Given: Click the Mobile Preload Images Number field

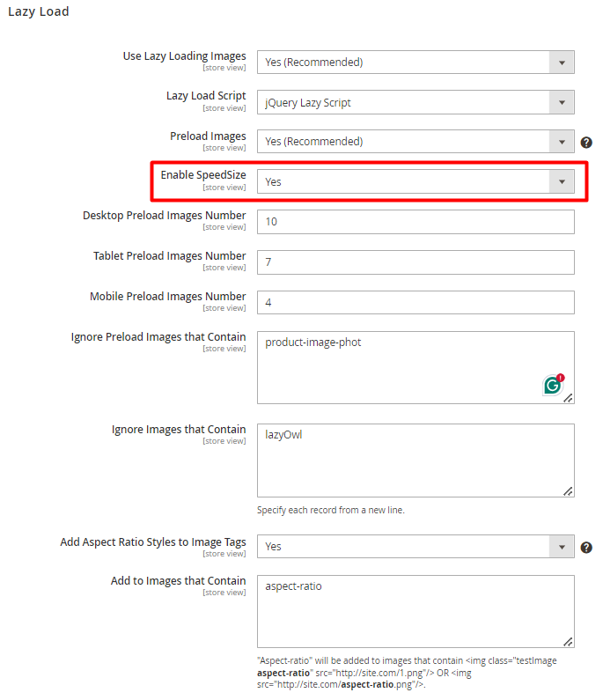Looking at the screenshot, I should tap(415, 303).
